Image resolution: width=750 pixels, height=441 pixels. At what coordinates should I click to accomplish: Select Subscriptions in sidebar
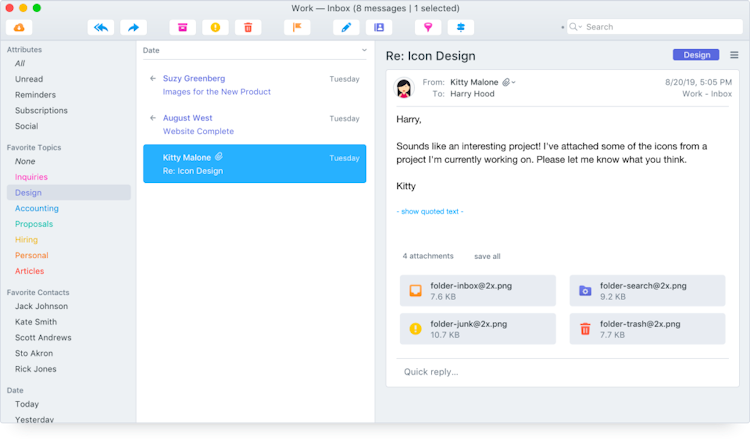[x=41, y=110]
